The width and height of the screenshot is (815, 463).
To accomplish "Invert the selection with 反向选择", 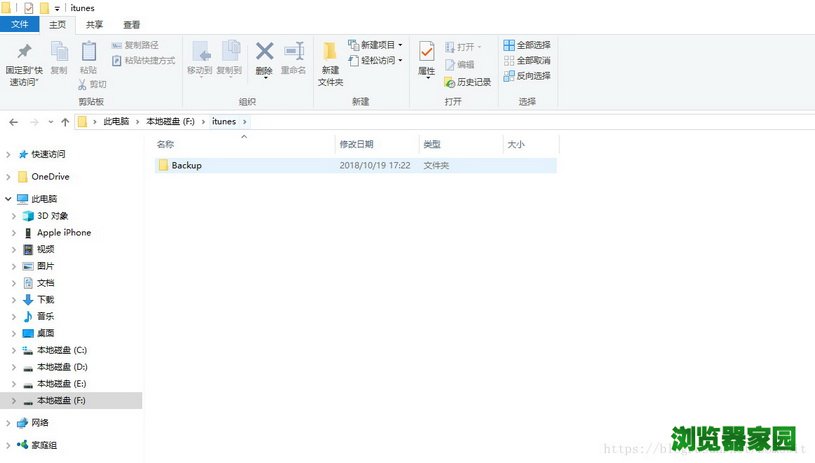I will pyautogui.click(x=527, y=76).
